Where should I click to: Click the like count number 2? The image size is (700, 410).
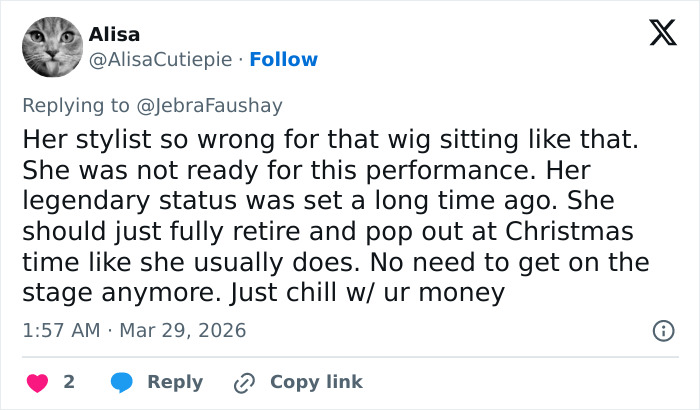pyautogui.click(x=69, y=382)
